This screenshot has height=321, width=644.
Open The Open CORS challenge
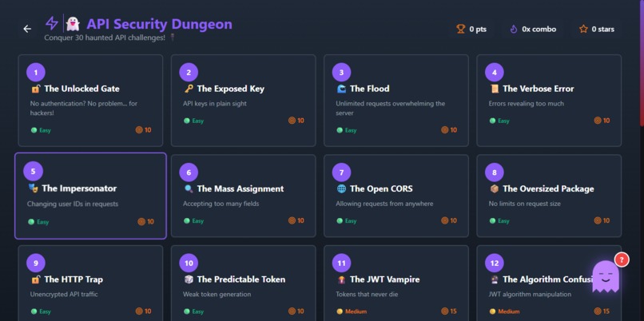396,196
